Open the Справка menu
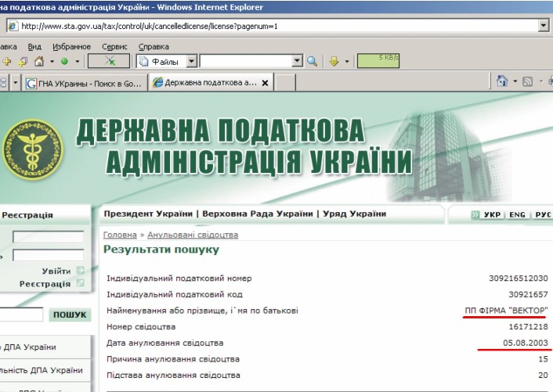 coord(154,46)
